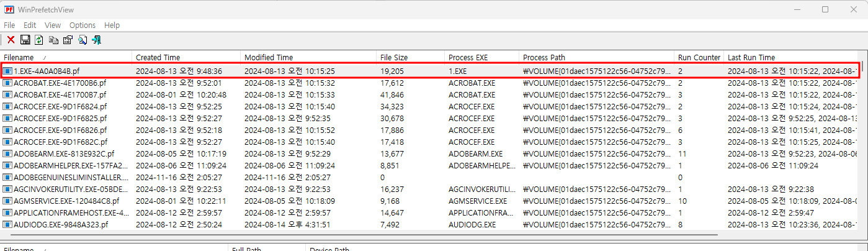
Task: Open the File menu
Action: (x=9, y=25)
